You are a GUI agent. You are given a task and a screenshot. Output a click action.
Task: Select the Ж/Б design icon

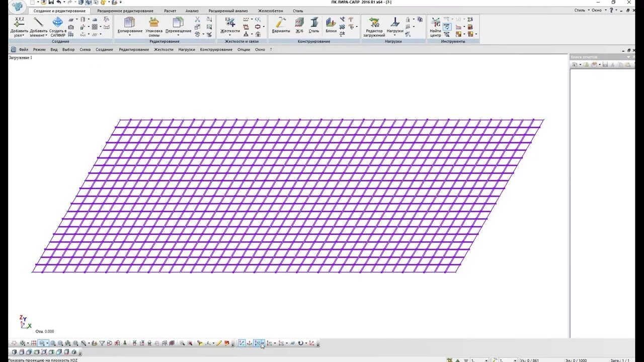coord(299,25)
